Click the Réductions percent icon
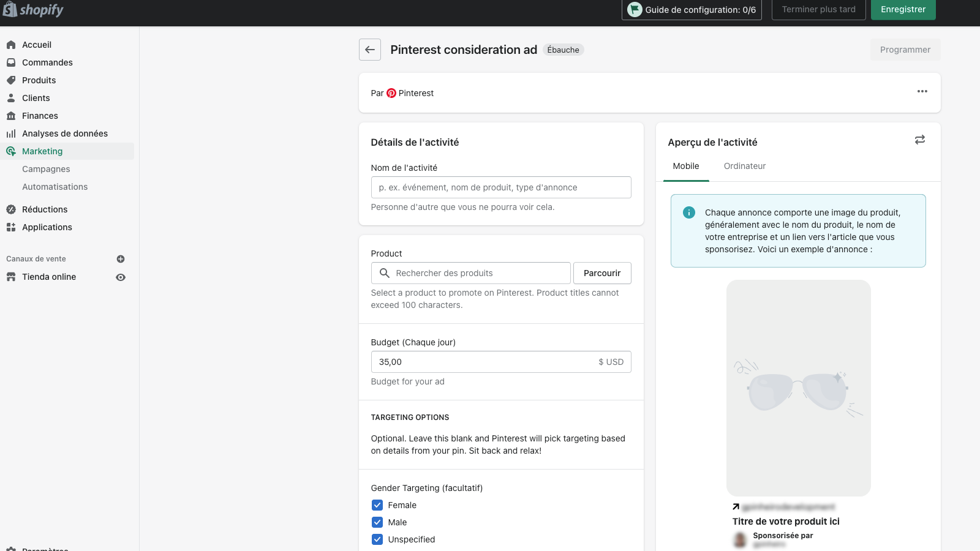The width and height of the screenshot is (980, 551). click(x=11, y=209)
